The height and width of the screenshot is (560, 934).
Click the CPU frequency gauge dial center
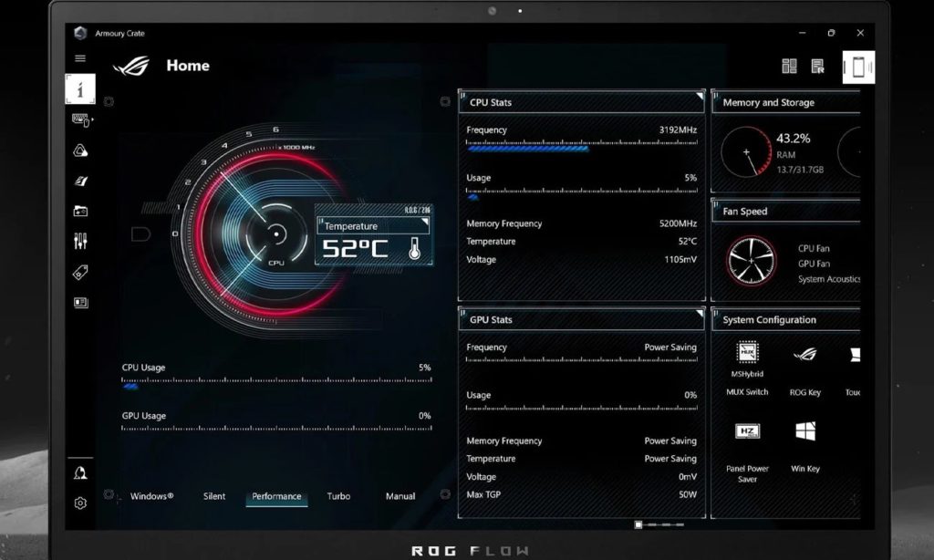(275, 234)
